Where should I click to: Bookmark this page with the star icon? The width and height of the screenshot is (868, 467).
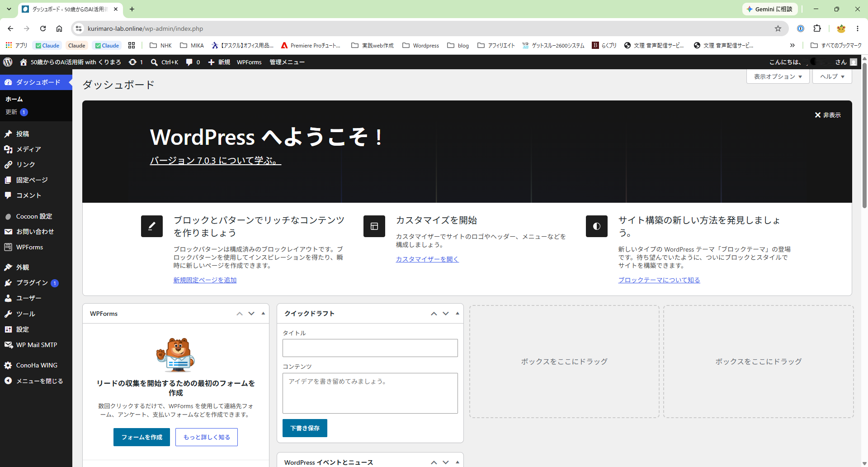(778, 29)
